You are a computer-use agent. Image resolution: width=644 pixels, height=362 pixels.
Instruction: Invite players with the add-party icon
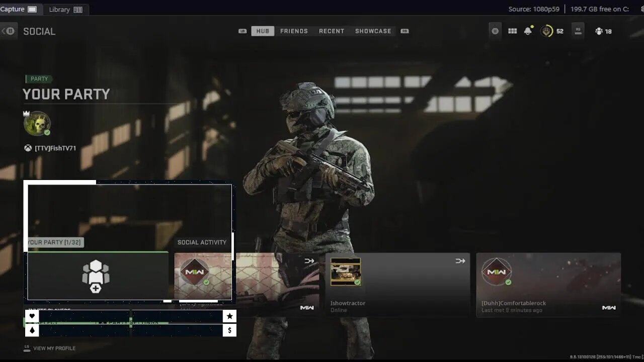96,276
